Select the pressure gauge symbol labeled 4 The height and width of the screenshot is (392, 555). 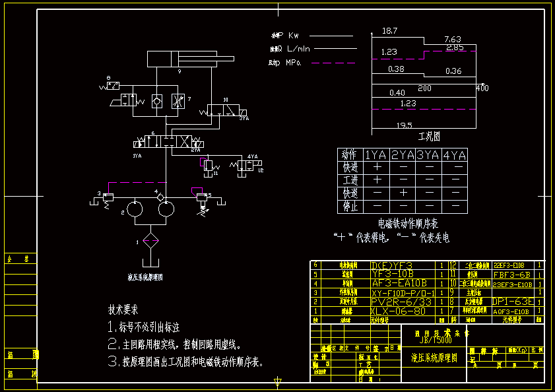tap(160, 198)
